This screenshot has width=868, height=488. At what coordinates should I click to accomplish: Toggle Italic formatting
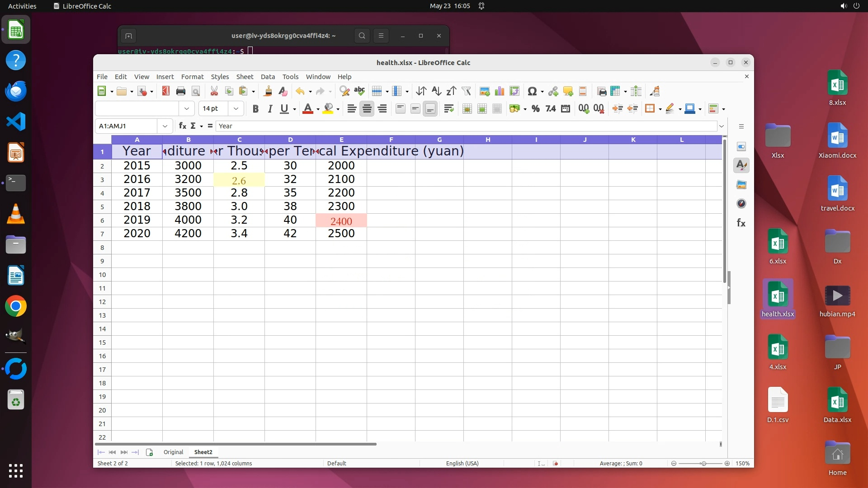[270, 109]
